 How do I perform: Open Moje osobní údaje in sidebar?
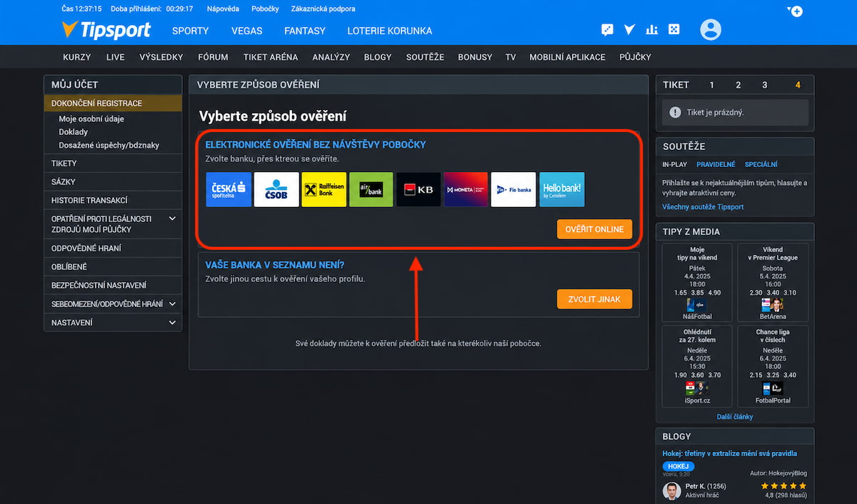click(x=91, y=119)
